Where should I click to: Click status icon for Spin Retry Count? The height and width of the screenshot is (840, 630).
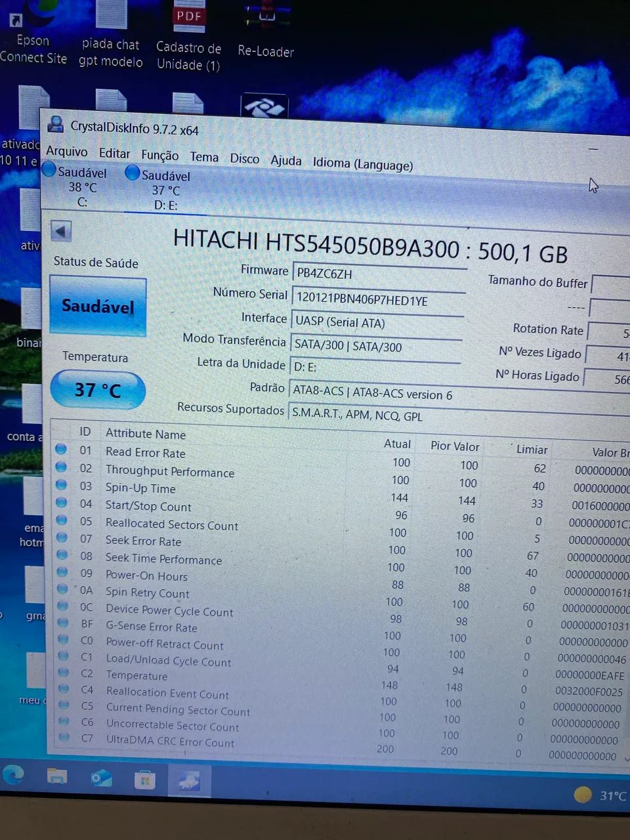(62, 589)
